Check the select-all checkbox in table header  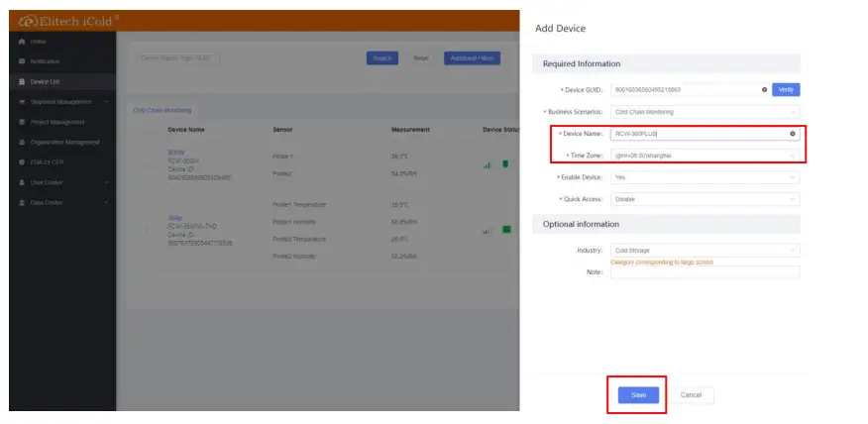pos(151,130)
